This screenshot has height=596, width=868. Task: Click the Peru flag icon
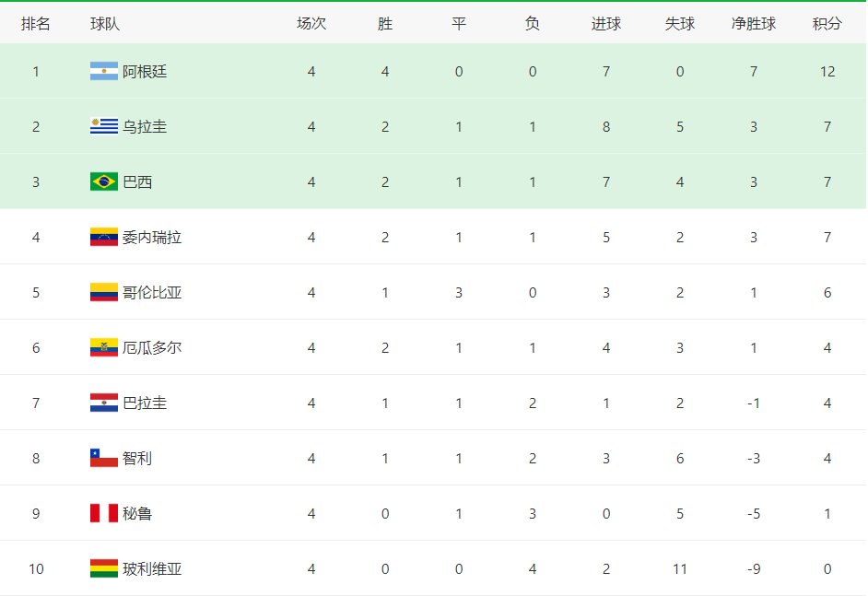pos(104,513)
